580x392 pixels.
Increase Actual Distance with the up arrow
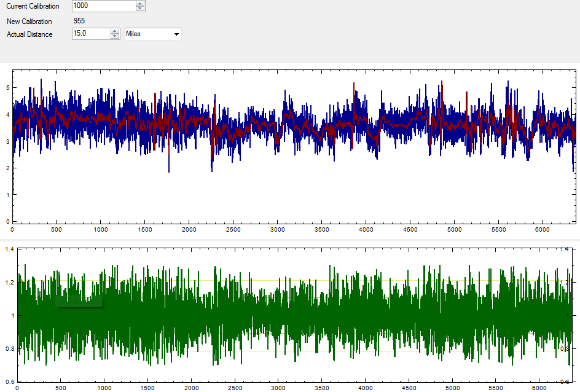(114, 31)
